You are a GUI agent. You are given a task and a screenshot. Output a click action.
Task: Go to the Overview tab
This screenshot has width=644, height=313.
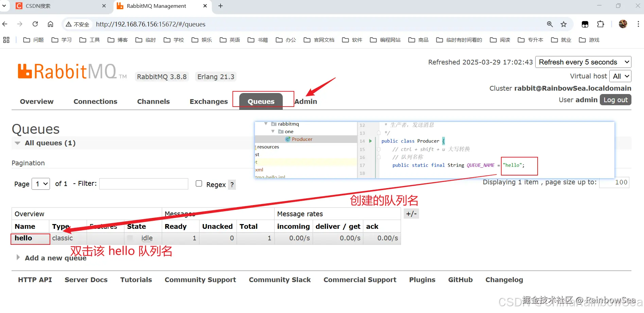[x=37, y=102]
